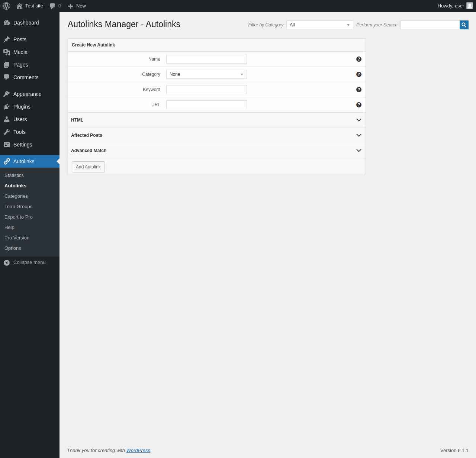Click the Users person icon
The height and width of the screenshot is (458, 476).
coord(7,119)
